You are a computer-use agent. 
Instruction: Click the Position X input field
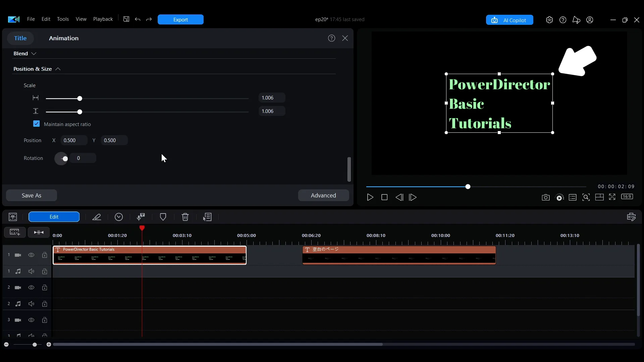click(74, 140)
